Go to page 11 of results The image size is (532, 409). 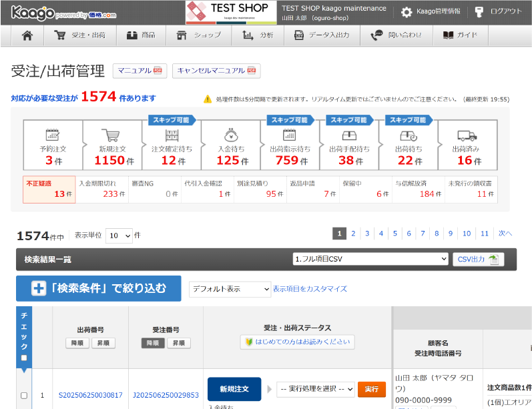(485, 234)
